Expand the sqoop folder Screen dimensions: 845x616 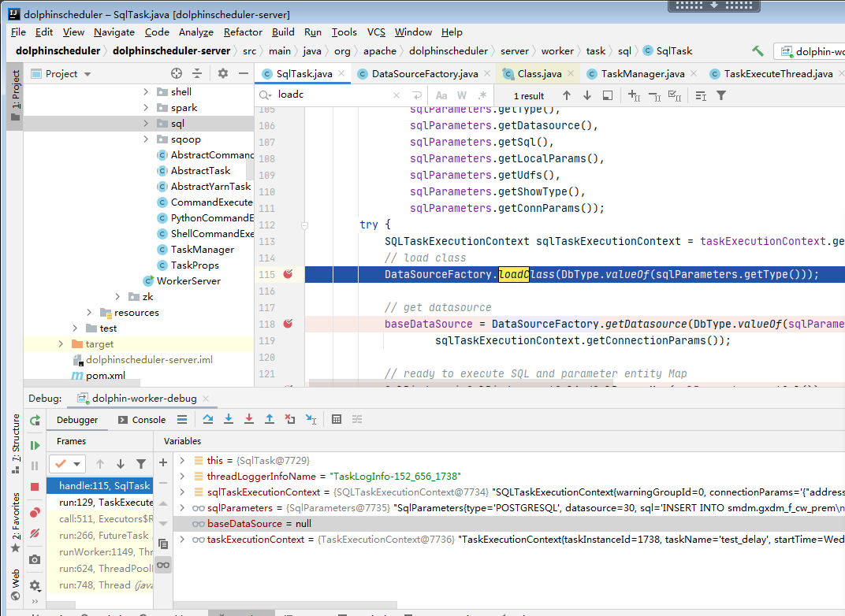[x=146, y=139]
